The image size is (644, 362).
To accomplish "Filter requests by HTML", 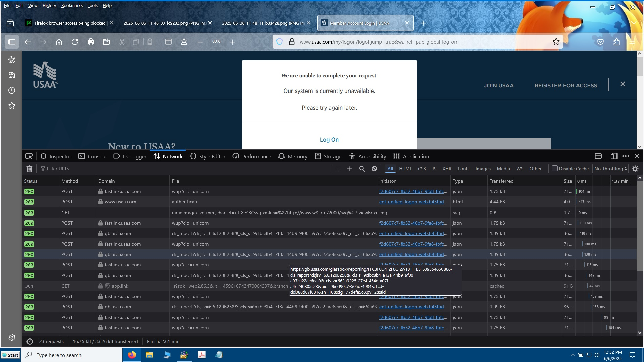I will coord(405,169).
